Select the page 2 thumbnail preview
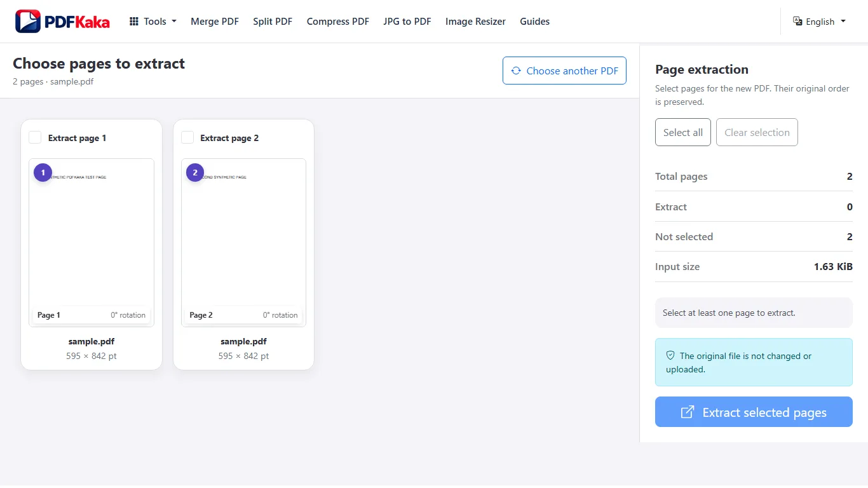 click(x=244, y=243)
